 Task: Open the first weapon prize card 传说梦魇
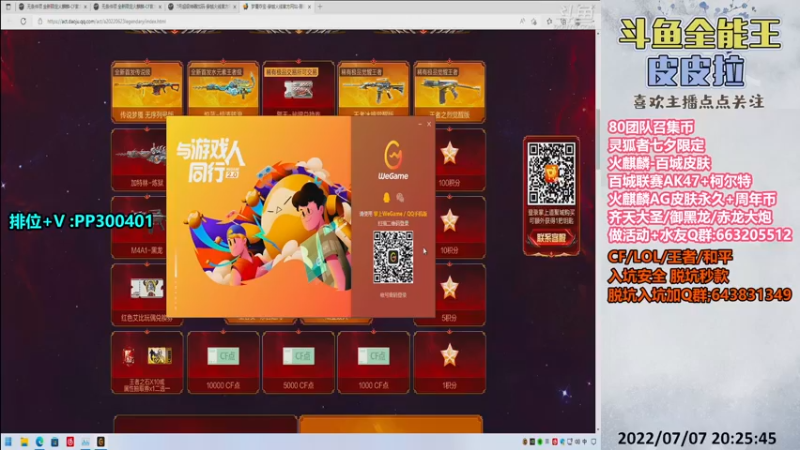pyautogui.click(x=147, y=92)
